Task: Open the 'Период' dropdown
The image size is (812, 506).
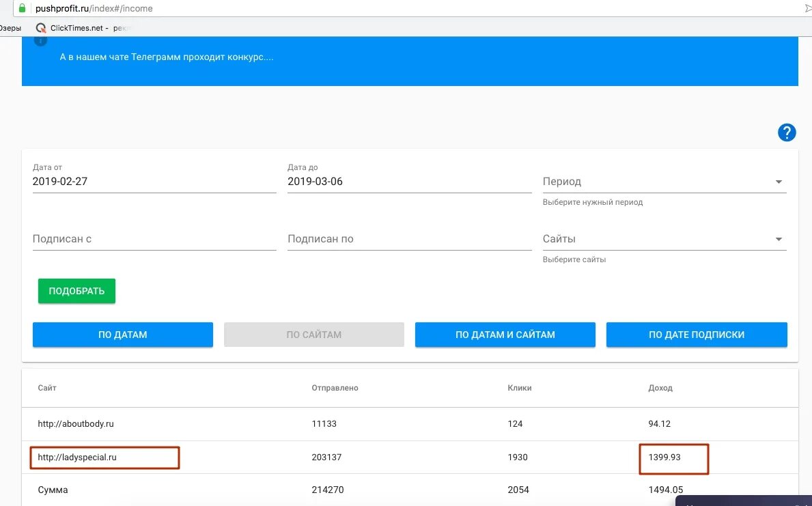Action: (x=664, y=182)
